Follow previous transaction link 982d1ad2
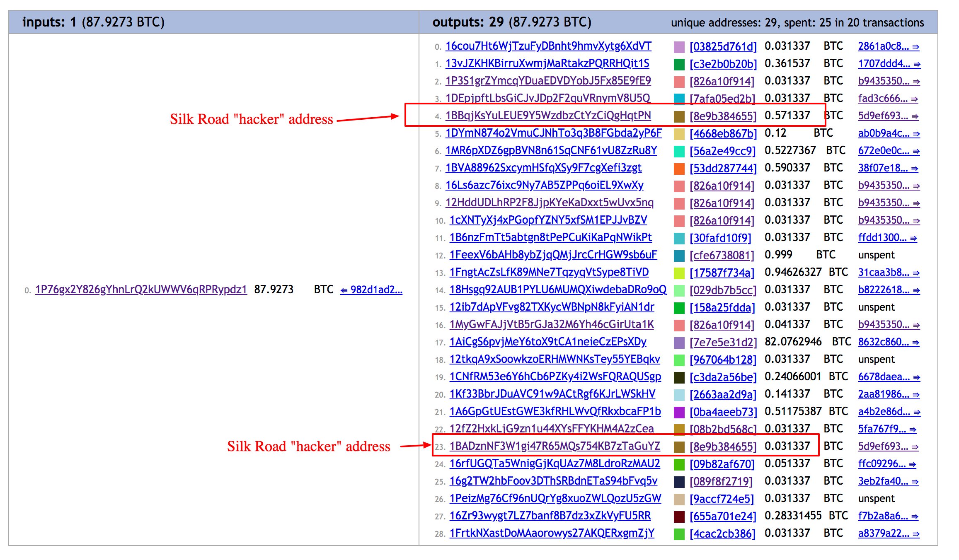The image size is (959, 560). click(371, 289)
